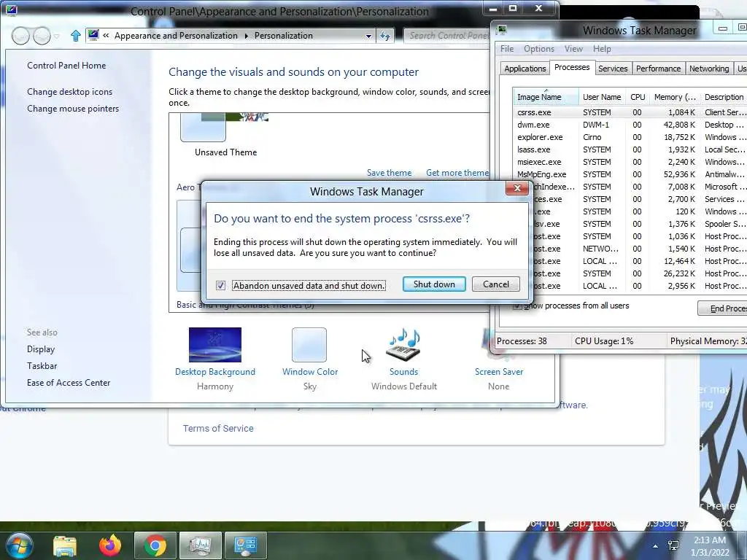Viewport: 747px width, 560px height.
Task: Switch to the Networking tab
Action: [709, 69]
